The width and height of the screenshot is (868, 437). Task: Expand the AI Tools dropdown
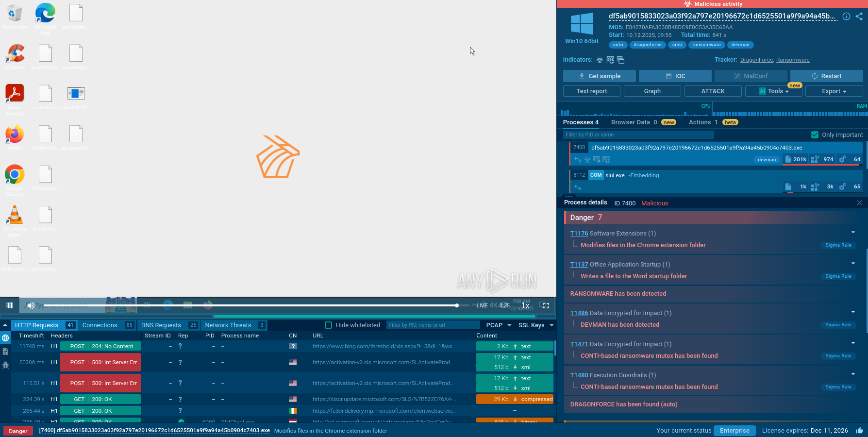point(773,91)
